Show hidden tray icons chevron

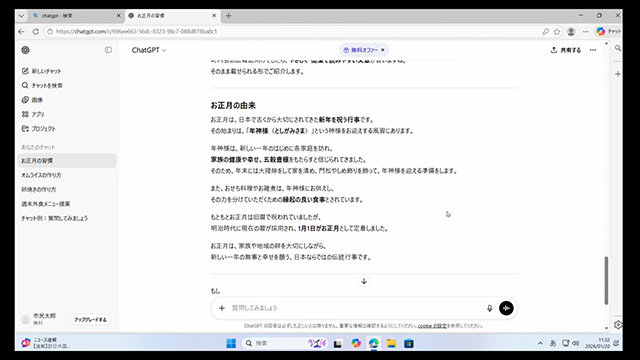540,343
